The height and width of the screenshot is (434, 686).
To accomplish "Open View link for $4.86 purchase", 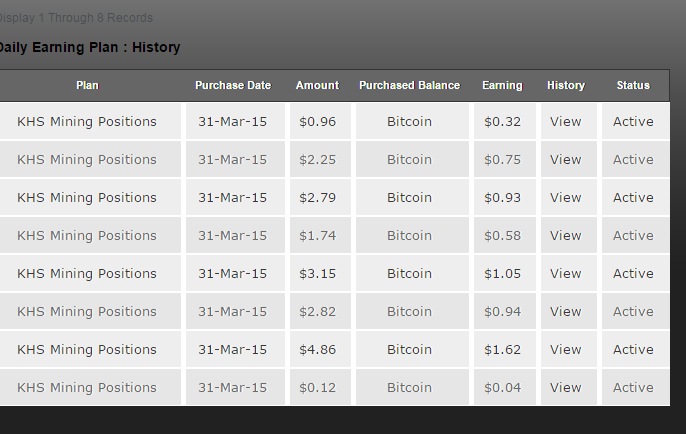I will point(565,350).
